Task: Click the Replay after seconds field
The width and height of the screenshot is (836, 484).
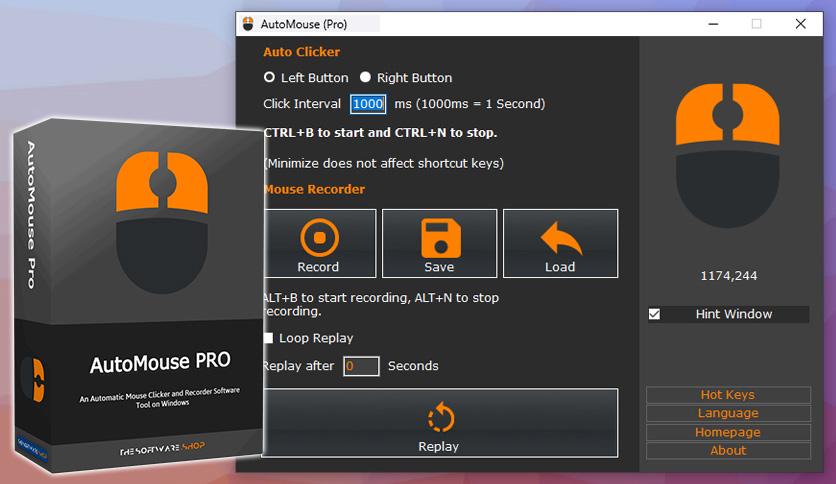Action: [x=361, y=366]
